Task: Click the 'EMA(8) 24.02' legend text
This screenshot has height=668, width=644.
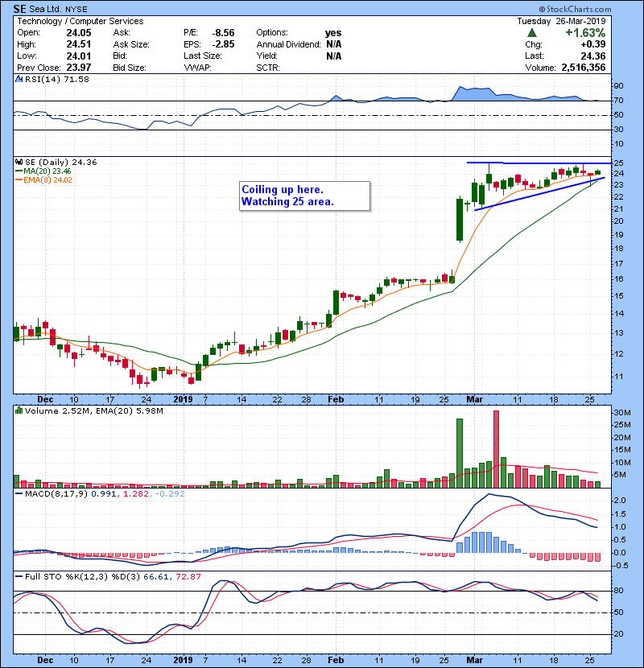Action: (x=47, y=180)
